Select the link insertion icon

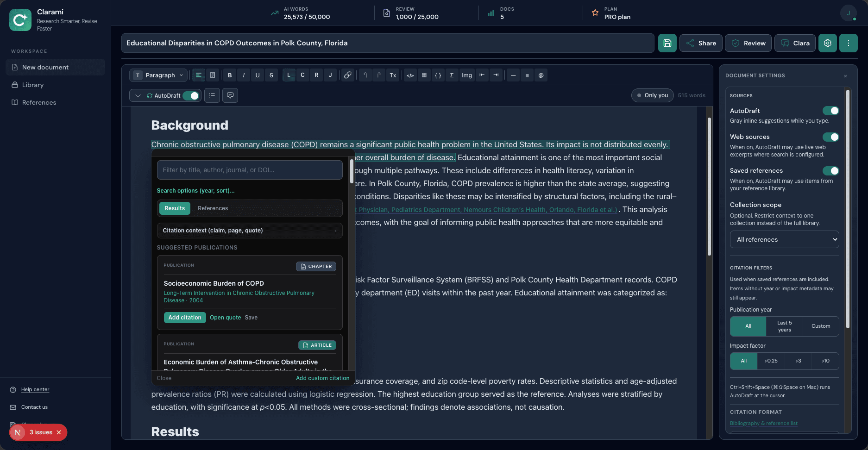tap(348, 75)
